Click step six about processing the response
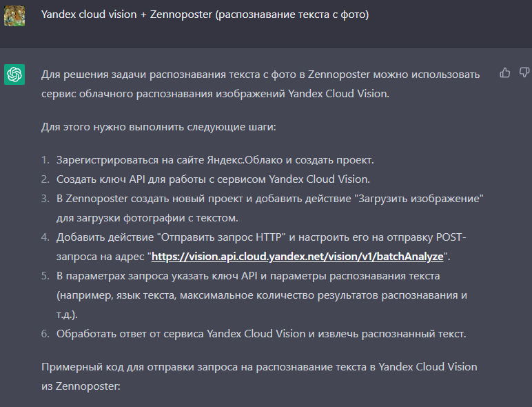The height and width of the screenshot is (407, 532). tap(261, 334)
